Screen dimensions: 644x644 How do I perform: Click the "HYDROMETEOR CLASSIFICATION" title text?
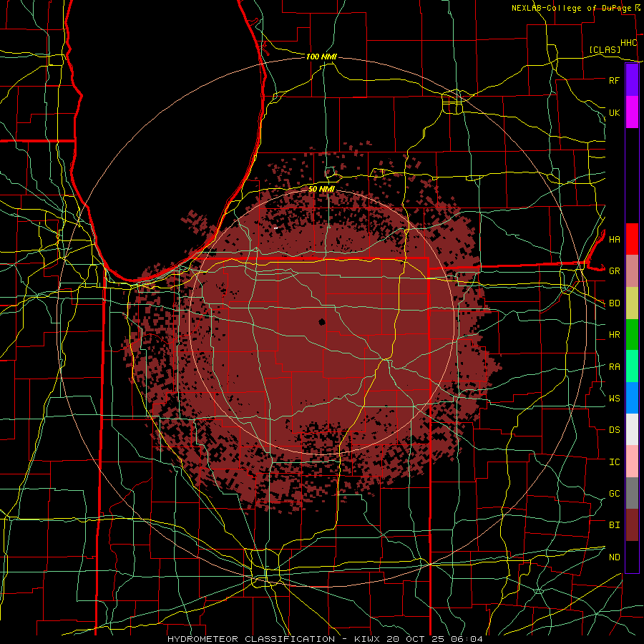tap(251, 639)
